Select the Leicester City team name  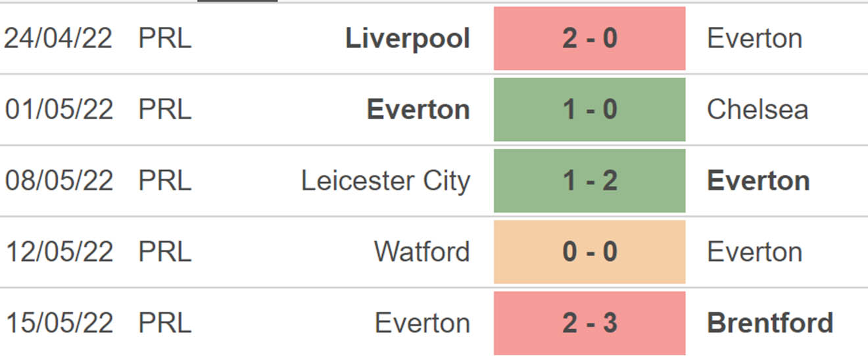click(x=386, y=181)
